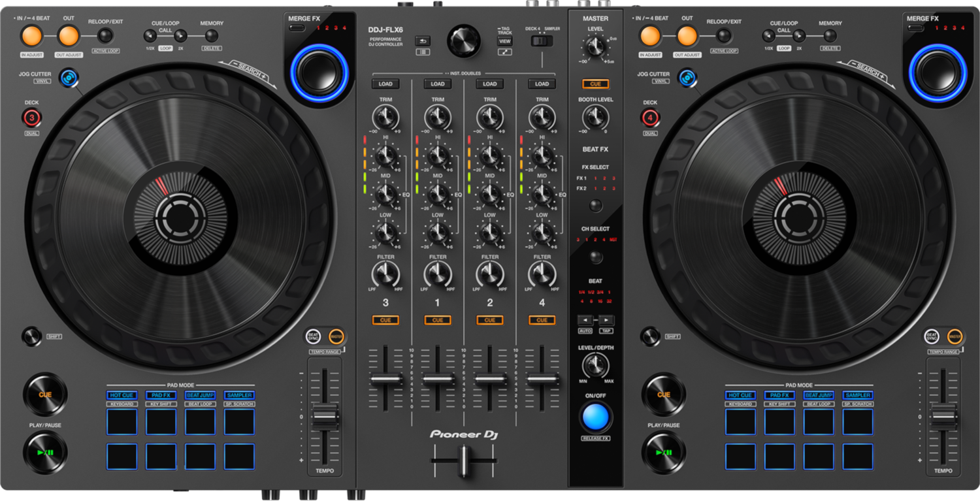Image resolution: width=980 pixels, height=501 pixels.
Task: Select BEAT JUMP pad mode on left deck
Action: (200, 395)
